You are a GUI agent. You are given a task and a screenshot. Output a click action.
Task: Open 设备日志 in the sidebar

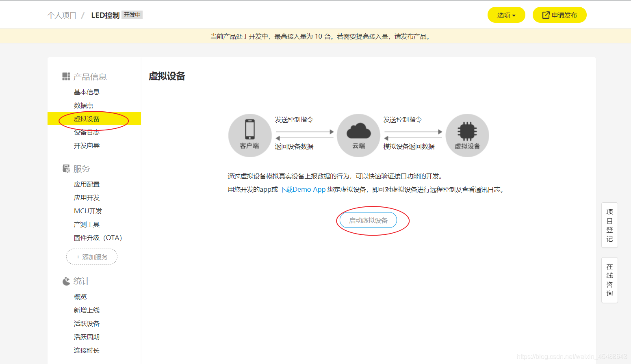point(87,132)
